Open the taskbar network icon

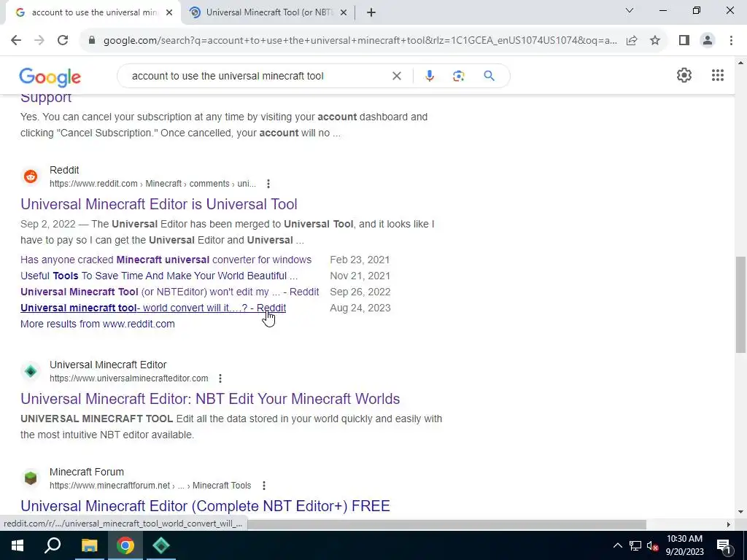coord(635,545)
